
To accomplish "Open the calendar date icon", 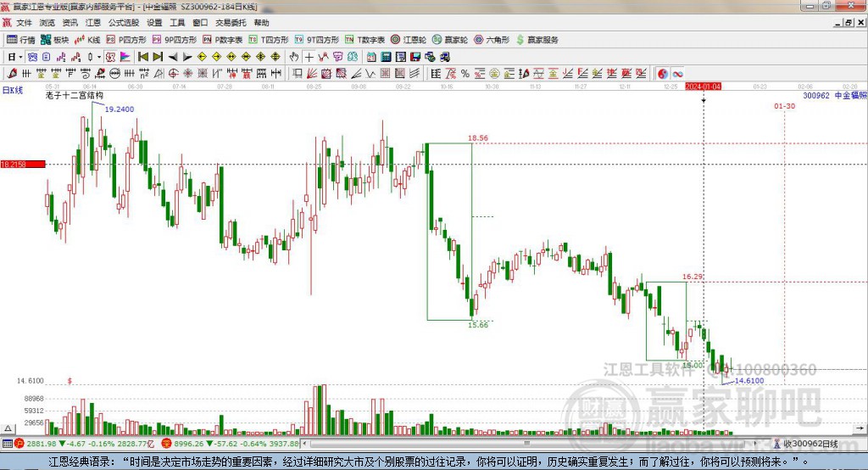I will tap(371, 57).
